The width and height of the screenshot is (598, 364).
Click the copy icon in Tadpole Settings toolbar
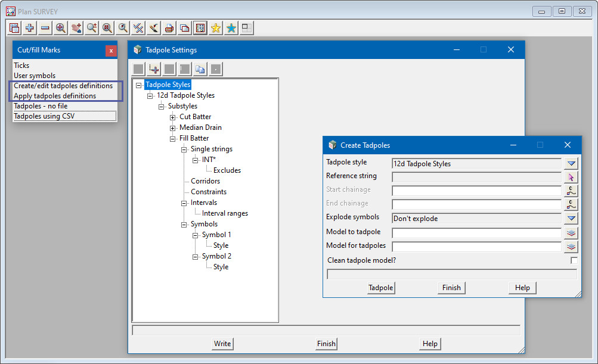click(200, 69)
